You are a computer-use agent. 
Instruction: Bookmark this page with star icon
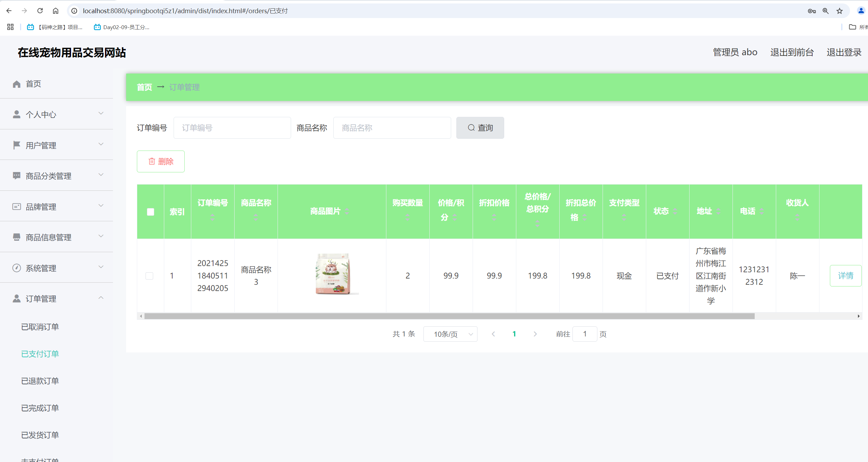[x=840, y=11]
